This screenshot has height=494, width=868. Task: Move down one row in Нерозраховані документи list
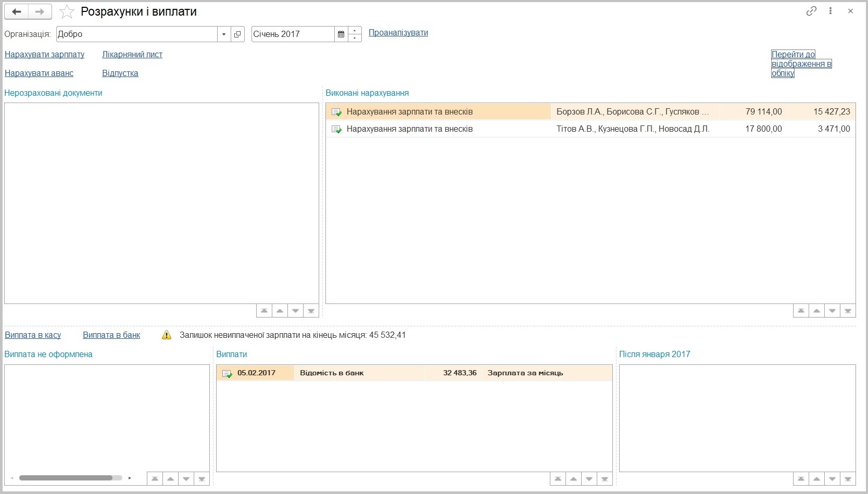(x=295, y=311)
